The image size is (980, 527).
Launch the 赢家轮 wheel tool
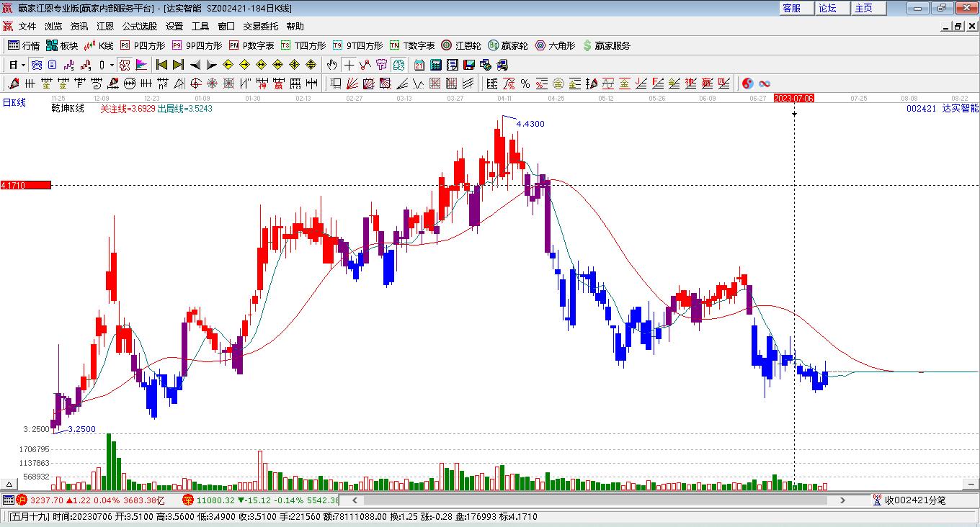click(x=508, y=45)
